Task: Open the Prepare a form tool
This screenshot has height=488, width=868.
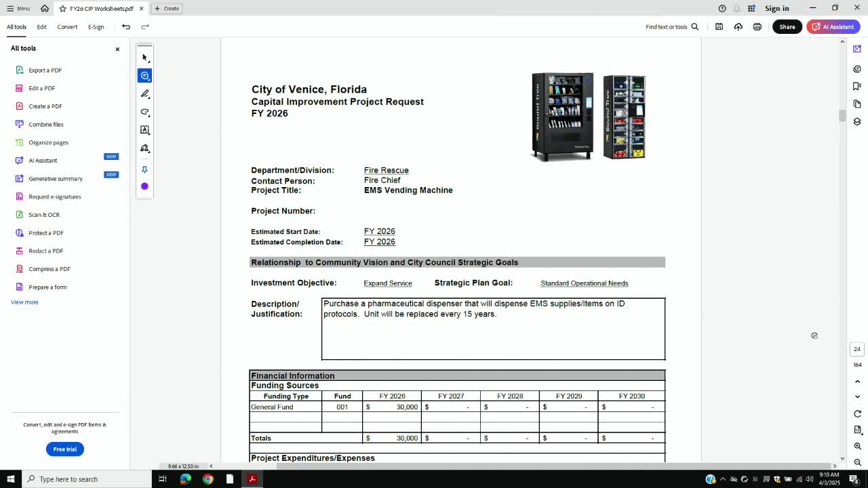Action: 47,287
